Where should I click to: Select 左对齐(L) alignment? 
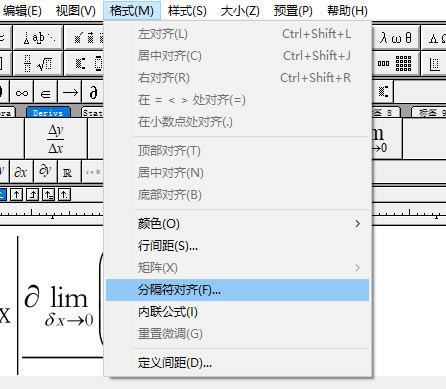click(x=237, y=34)
